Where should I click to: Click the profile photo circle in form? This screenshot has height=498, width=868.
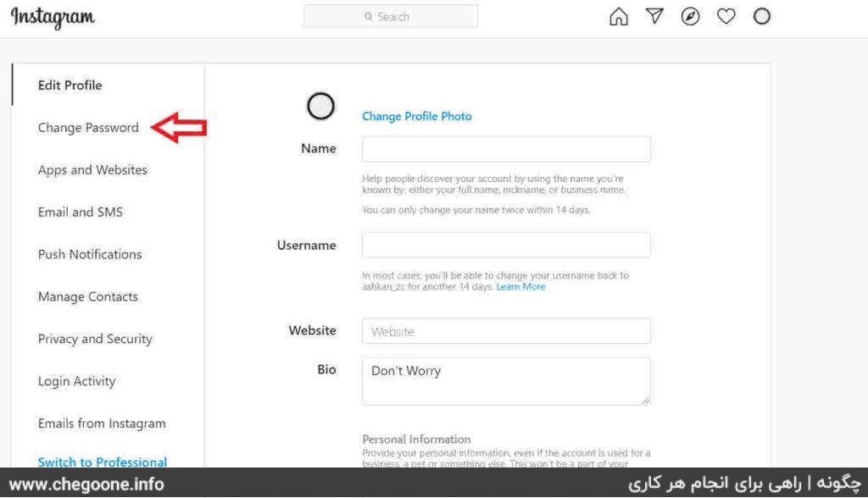[320, 106]
